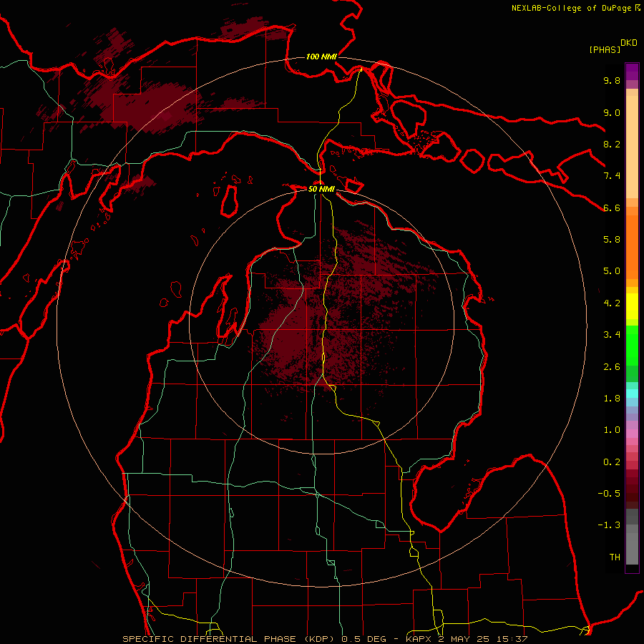Click the TH threshold label
The height and width of the screenshot is (644, 644).
[615, 557]
